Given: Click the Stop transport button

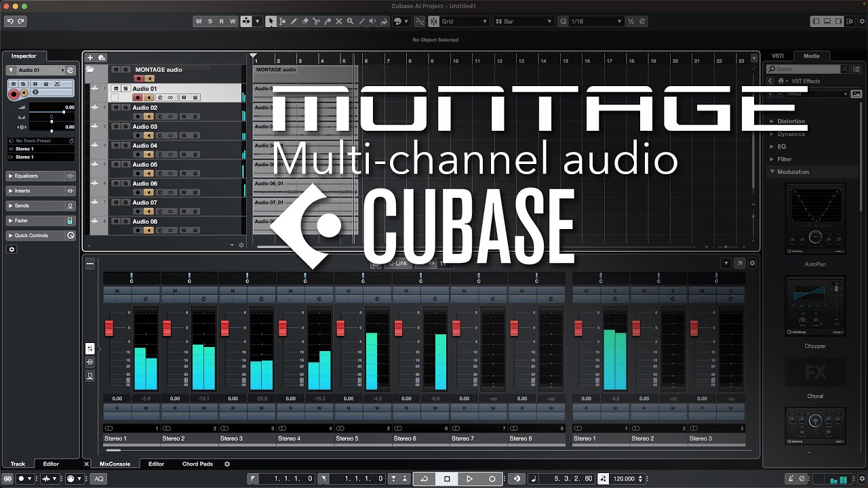Looking at the screenshot, I should tap(447, 479).
